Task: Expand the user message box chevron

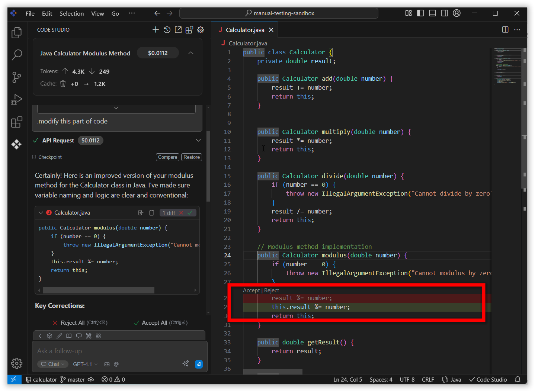Action: 116,108
